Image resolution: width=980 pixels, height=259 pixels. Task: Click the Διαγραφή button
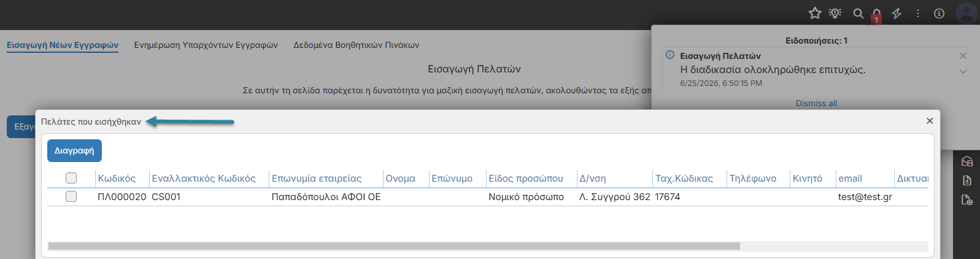pos(74,150)
